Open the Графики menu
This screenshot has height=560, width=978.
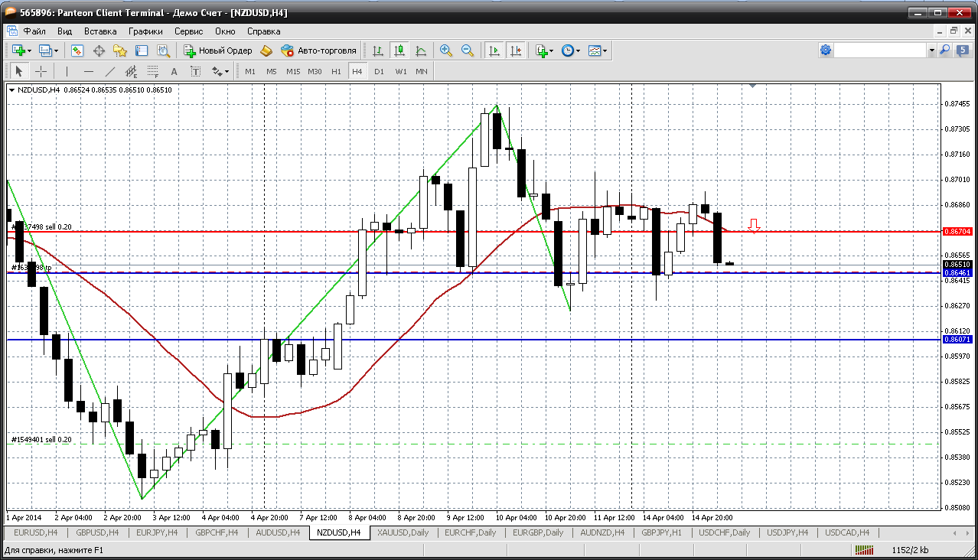point(145,31)
